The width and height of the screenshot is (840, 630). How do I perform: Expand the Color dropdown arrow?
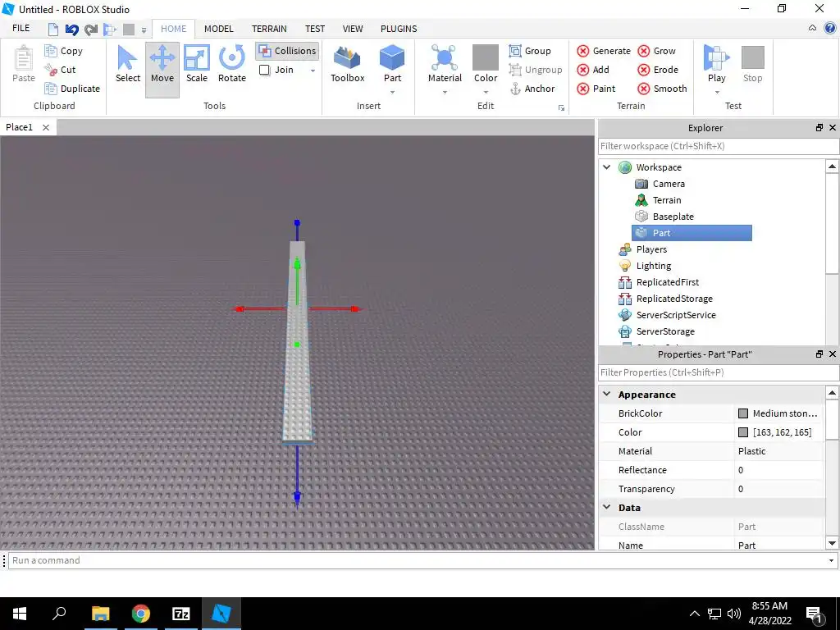click(x=486, y=92)
